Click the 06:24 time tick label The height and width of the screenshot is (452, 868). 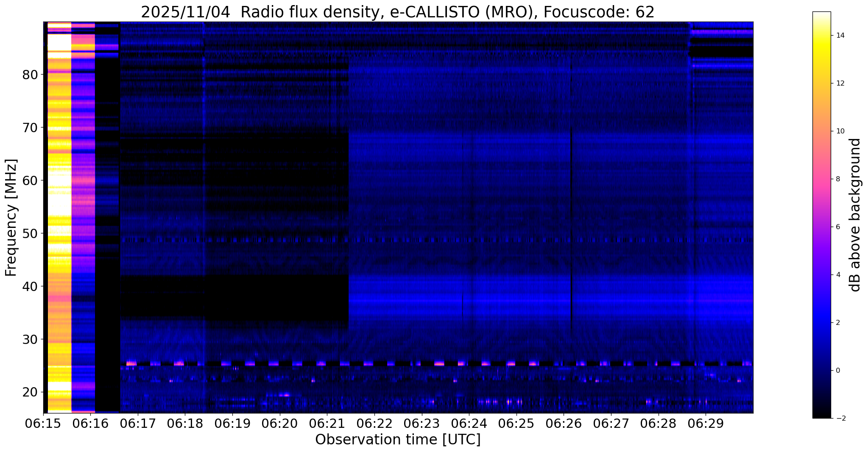[469, 424]
